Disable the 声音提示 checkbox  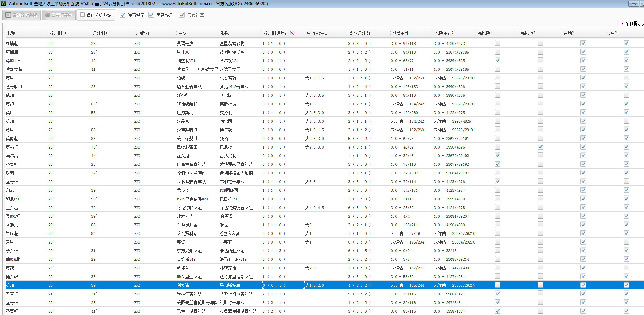(x=151, y=15)
